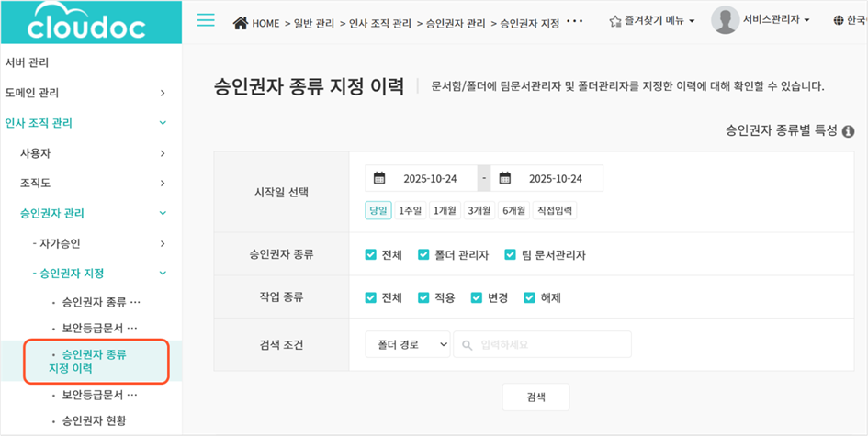Select 서버 관리 in the sidebar
The height and width of the screenshot is (436, 868).
[27, 62]
